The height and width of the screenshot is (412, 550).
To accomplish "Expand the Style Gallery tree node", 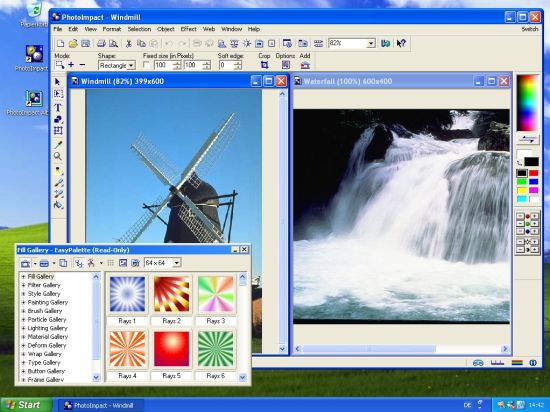I will tap(24, 294).
